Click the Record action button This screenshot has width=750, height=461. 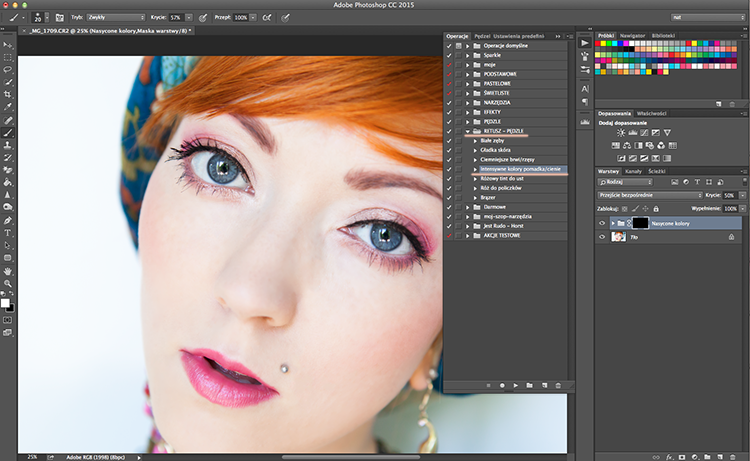[502, 385]
